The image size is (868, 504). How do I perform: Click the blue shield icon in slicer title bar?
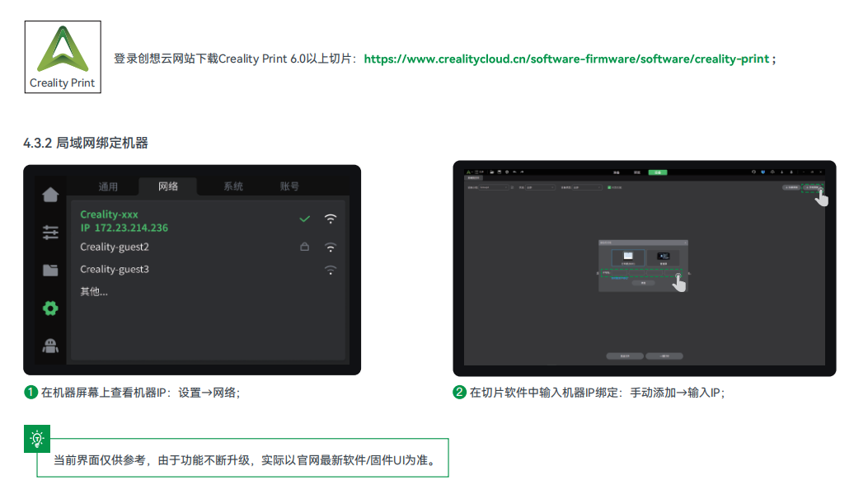[762, 172]
